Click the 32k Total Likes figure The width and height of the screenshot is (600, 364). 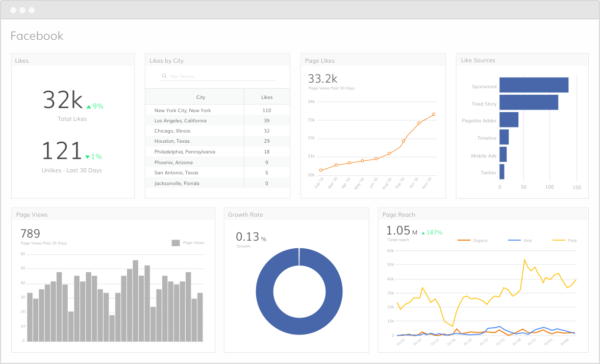(x=63, y=100)
